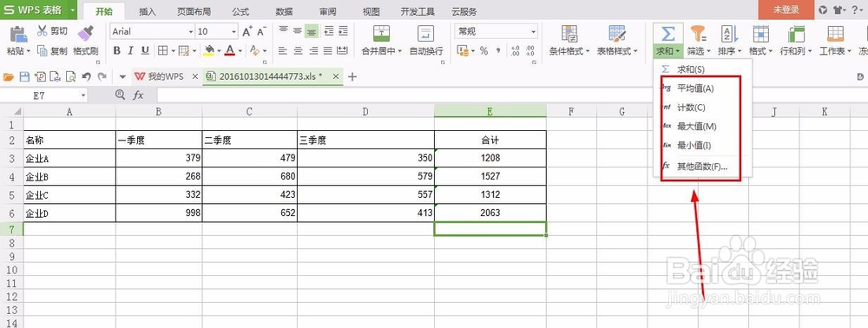Increase font size with A+ icon

247,31
